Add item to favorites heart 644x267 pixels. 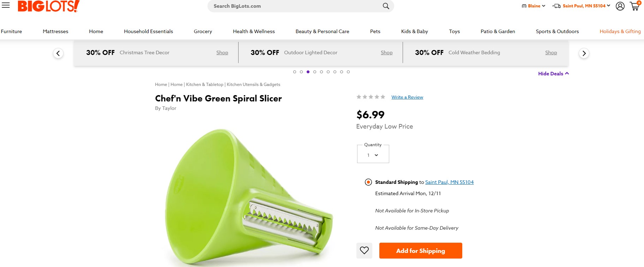click(364, 250)
